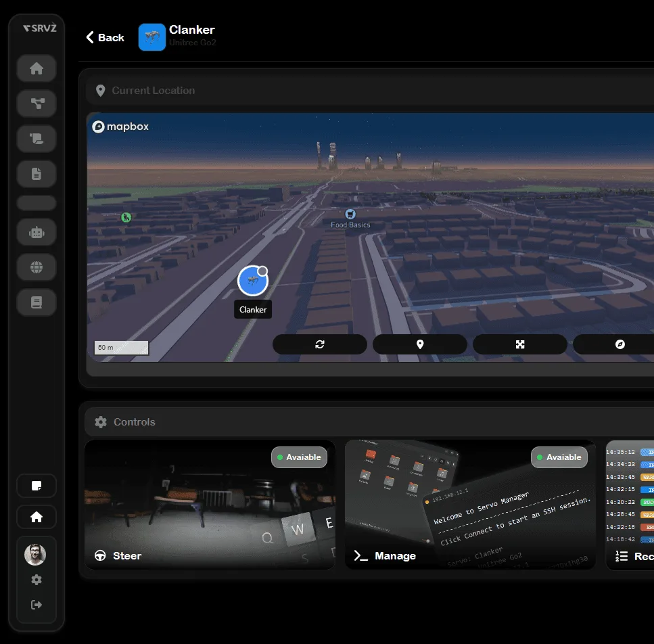This screenshot has width=654, height=644.
Task: Click the document file icon in sidebar
Action: coord(37,174)
